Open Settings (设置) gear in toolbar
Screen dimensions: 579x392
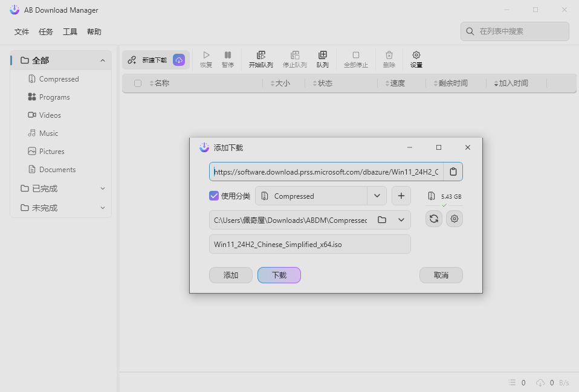pos(416,55)
